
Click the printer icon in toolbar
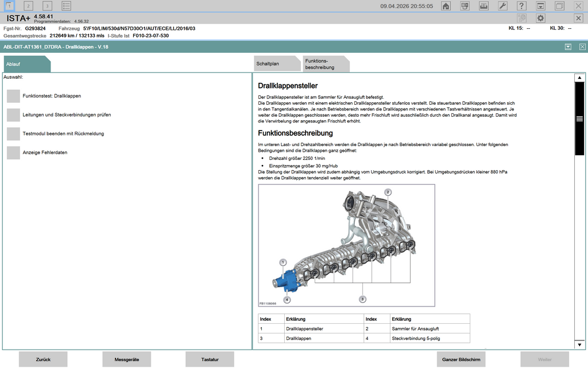(483, 6)
